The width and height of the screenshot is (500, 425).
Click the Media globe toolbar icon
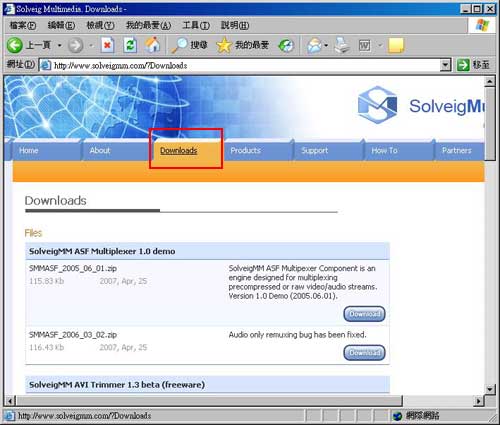pyautogui.click(x=286, y=45)
